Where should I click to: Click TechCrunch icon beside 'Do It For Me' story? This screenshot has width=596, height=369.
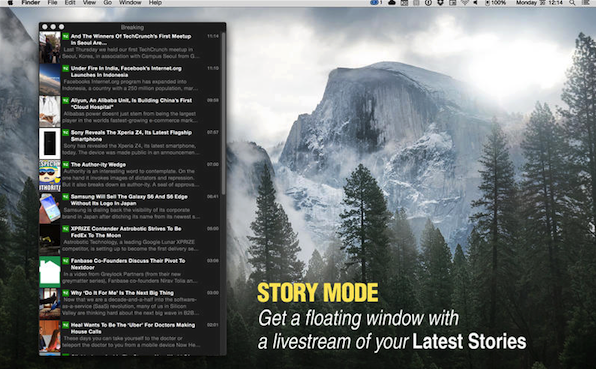pyautogui.click(x=65, y=293)
